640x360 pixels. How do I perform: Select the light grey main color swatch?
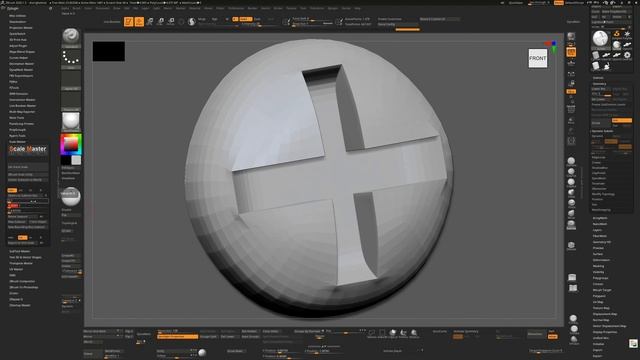[76, 160]
